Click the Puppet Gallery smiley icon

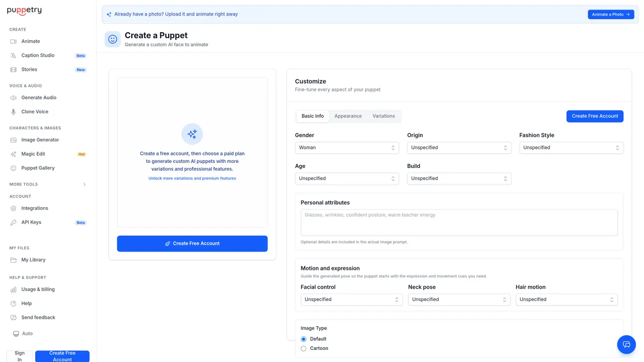(14, 168)
